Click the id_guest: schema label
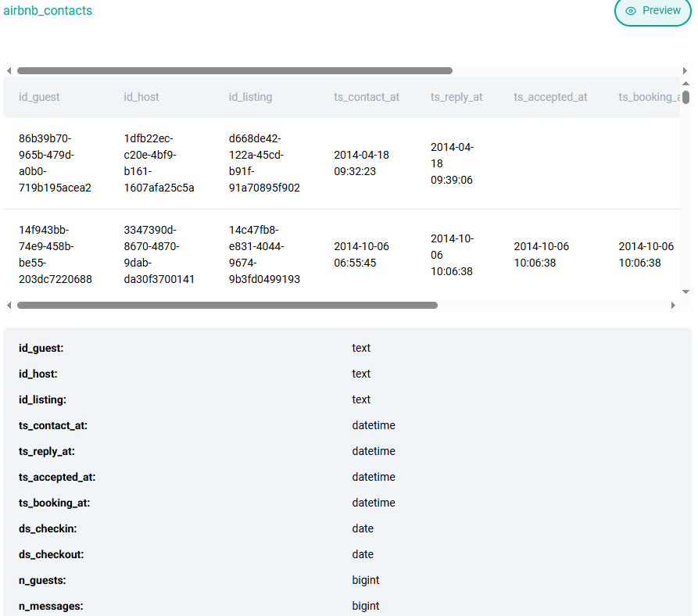The width and height of the screenshot is (698, 616). pos(41,348)
